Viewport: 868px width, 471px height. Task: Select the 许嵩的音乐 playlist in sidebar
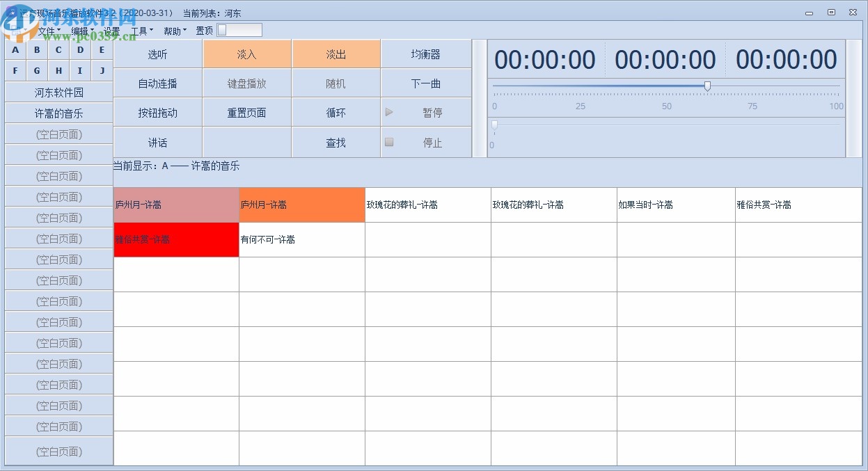[58, 112]
